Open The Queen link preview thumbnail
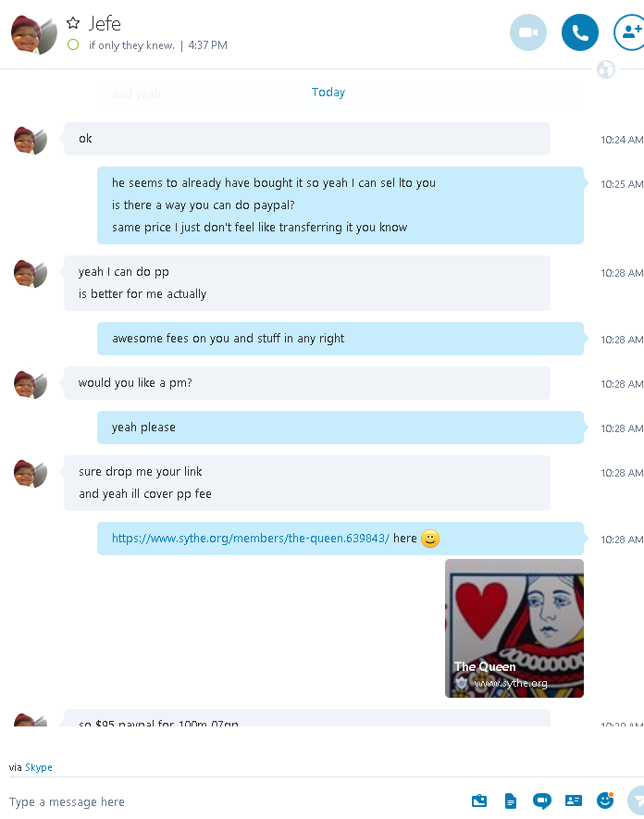This screenshot has width=644, height=819. tap(514, 628)
